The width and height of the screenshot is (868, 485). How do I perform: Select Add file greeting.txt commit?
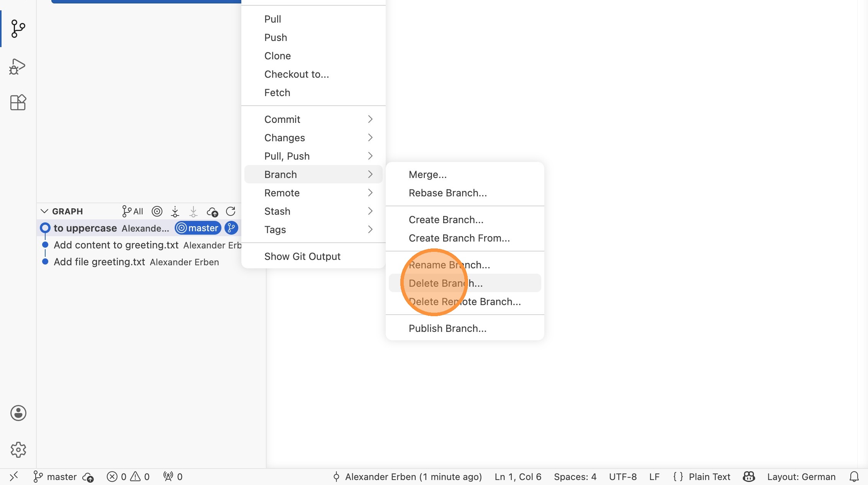(x=99, y=262)
